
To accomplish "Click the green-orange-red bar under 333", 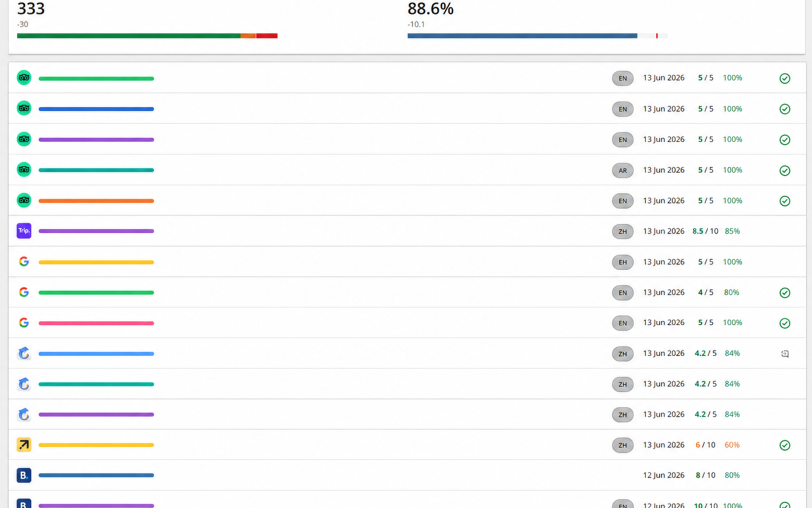I will (147, 36).
